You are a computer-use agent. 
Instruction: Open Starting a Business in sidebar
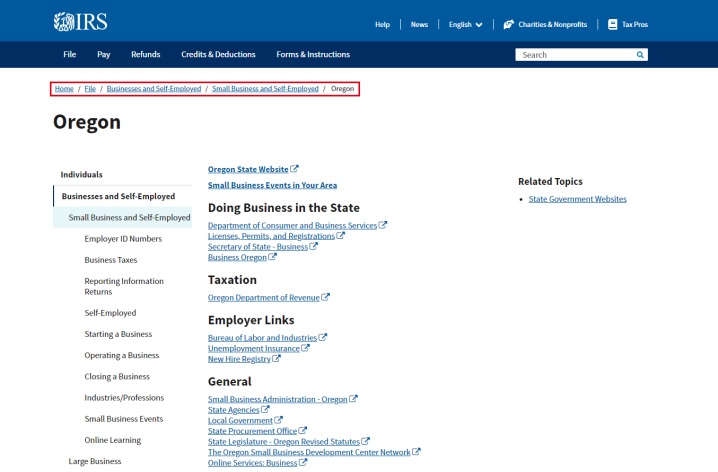118,334
